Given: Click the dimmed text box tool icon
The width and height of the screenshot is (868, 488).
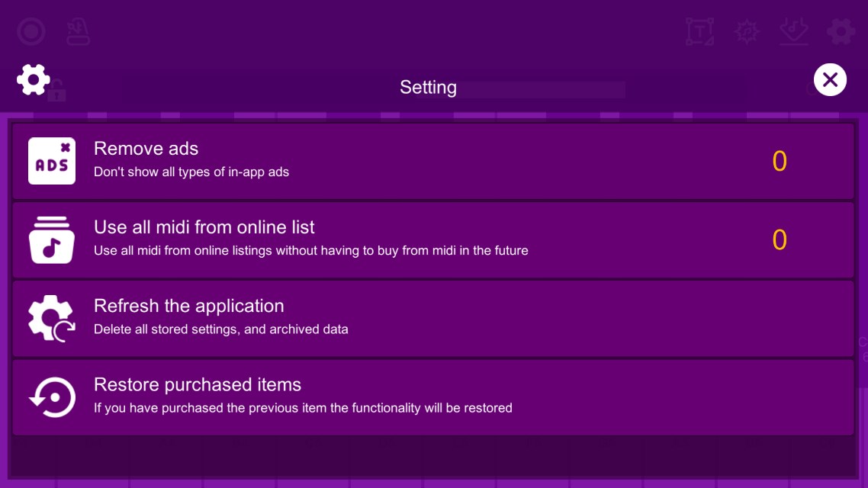Looking at the screenshot, I should [x=699, y=32].
